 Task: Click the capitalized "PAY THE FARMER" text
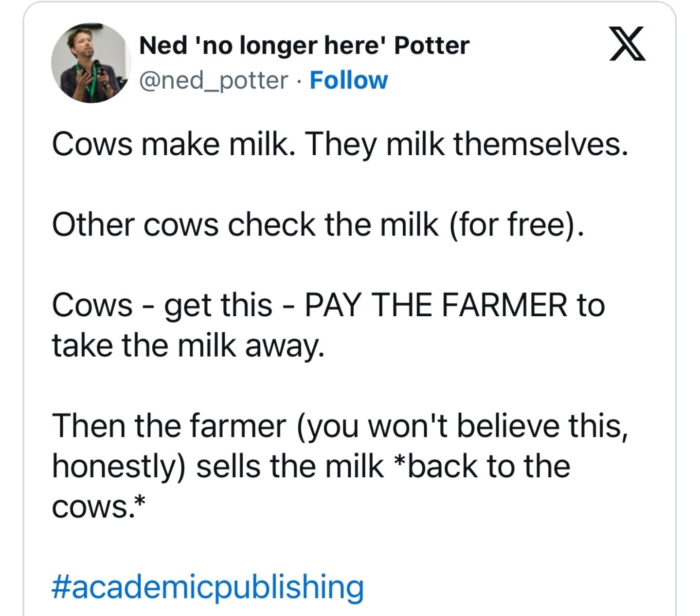pos(436,306)
